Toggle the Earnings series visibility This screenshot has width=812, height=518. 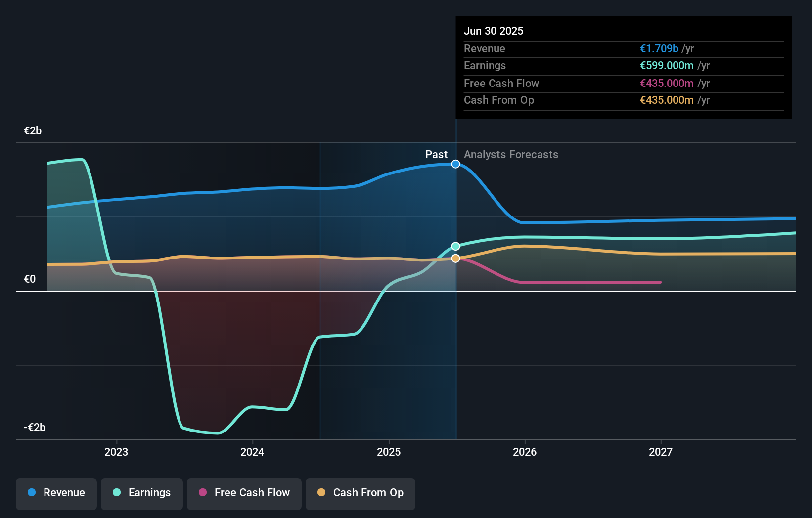point(142,493)
